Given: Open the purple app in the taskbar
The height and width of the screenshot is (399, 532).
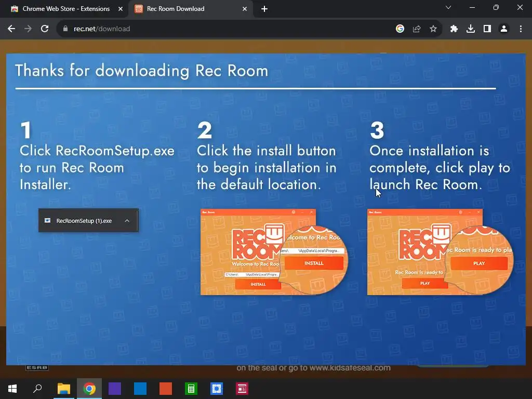Looking at the screenshot, I should pyautogui.click(x=115, y=389).
